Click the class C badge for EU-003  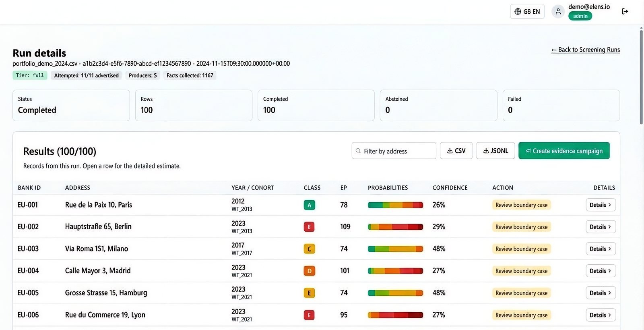(309, 249)
